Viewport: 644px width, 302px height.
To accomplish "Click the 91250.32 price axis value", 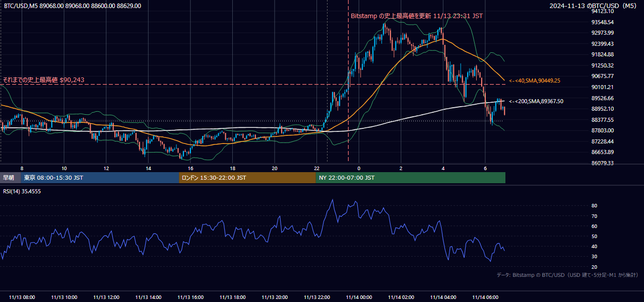I will 603,65.
